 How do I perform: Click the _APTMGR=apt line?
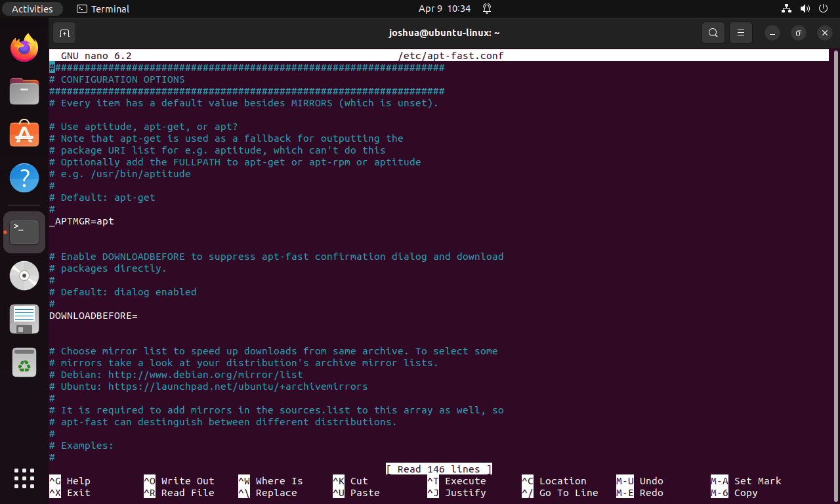(81, 221)
